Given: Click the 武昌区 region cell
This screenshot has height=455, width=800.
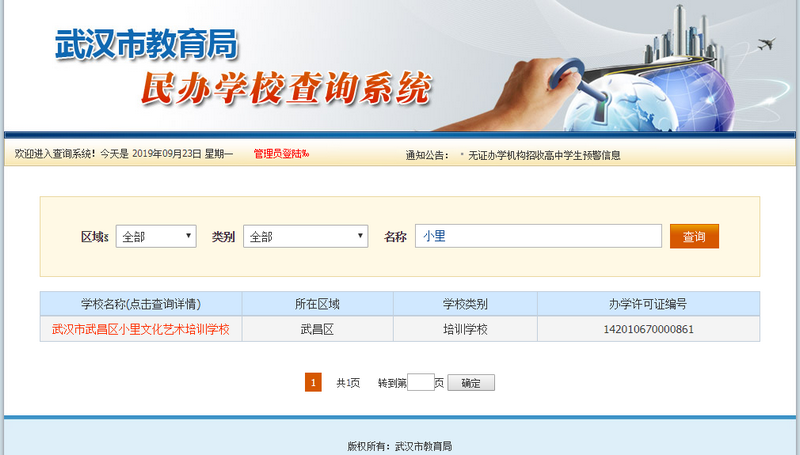Looking at the screenshot, I should (x=317, y=330).
